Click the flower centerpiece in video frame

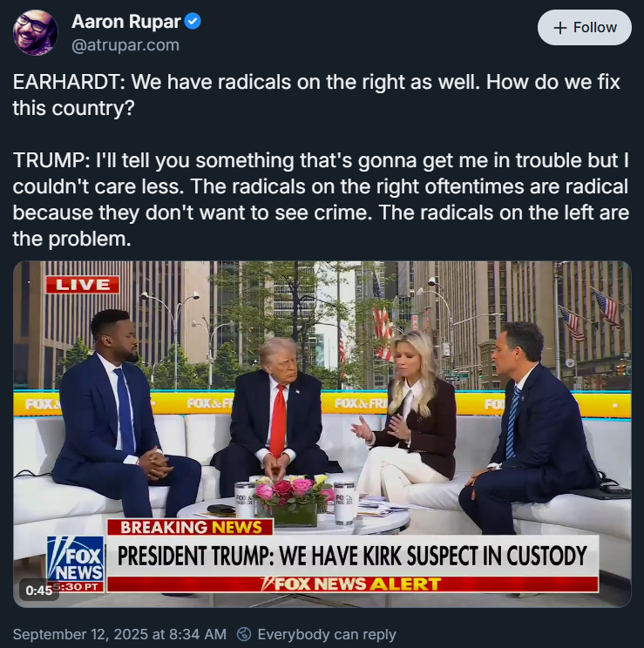(x=295, y=499)
